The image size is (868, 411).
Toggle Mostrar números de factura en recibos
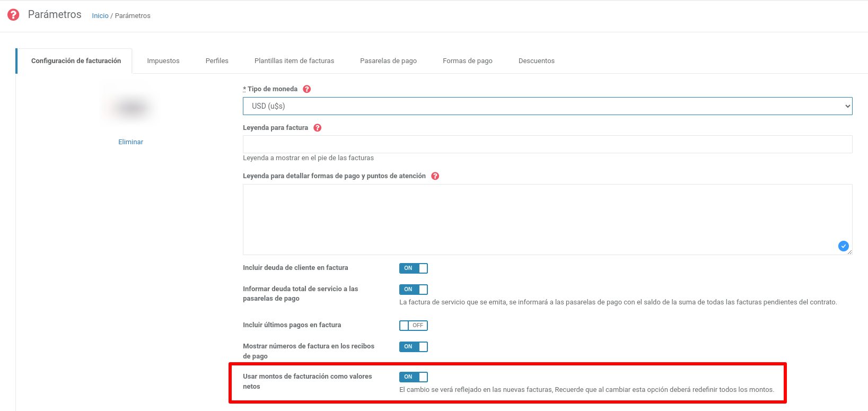click(413, 347)
